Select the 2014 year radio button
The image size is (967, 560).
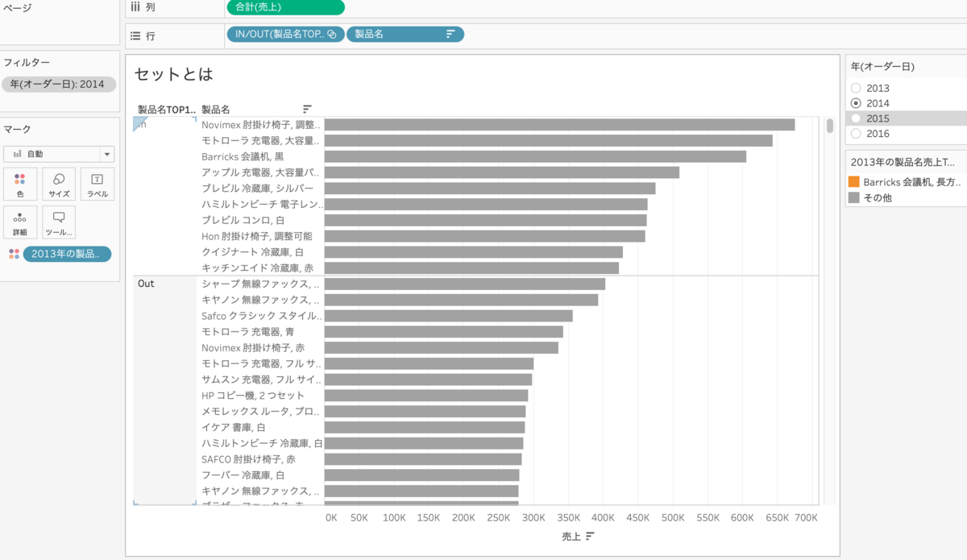click(x=856, y=103)
